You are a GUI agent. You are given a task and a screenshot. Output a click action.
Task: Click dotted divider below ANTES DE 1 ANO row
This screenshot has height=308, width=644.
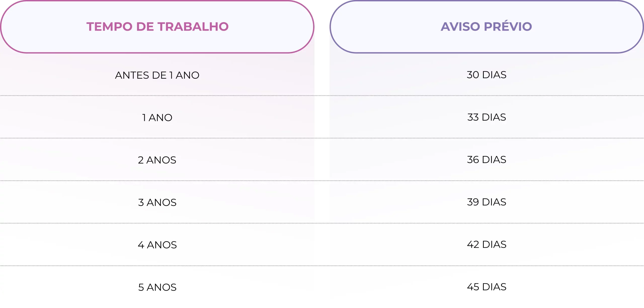[x=322, y=96]
